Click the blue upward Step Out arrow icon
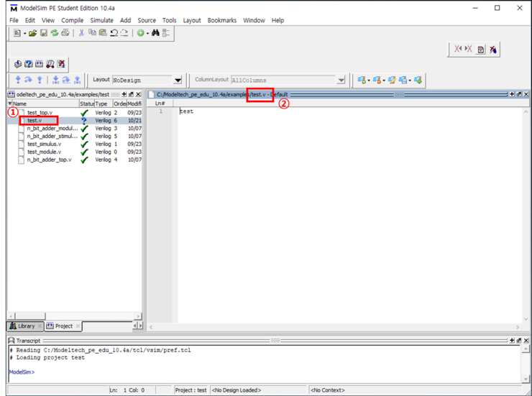The image size is (532, 396). [40, 80]
